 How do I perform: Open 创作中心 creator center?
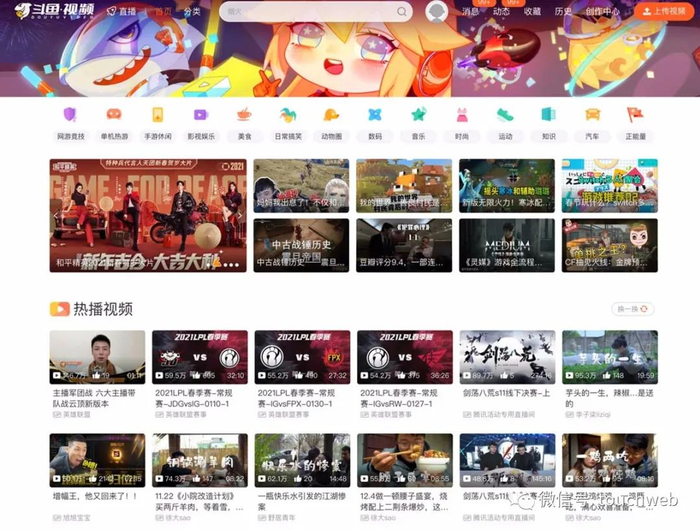603,12
